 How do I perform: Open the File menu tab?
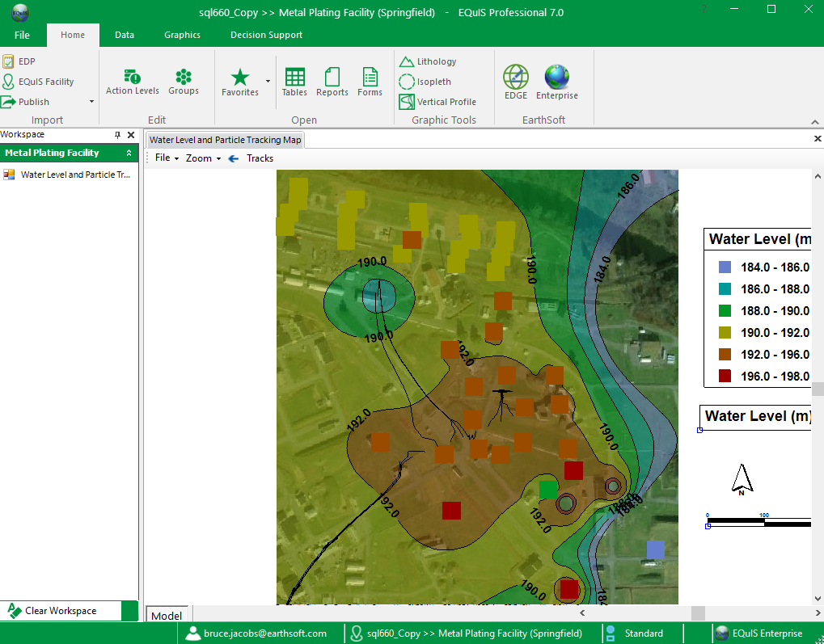(x=22, y=35)
